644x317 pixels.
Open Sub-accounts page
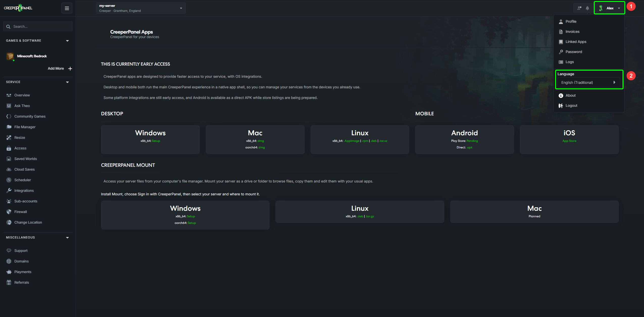tap(26, 201)
